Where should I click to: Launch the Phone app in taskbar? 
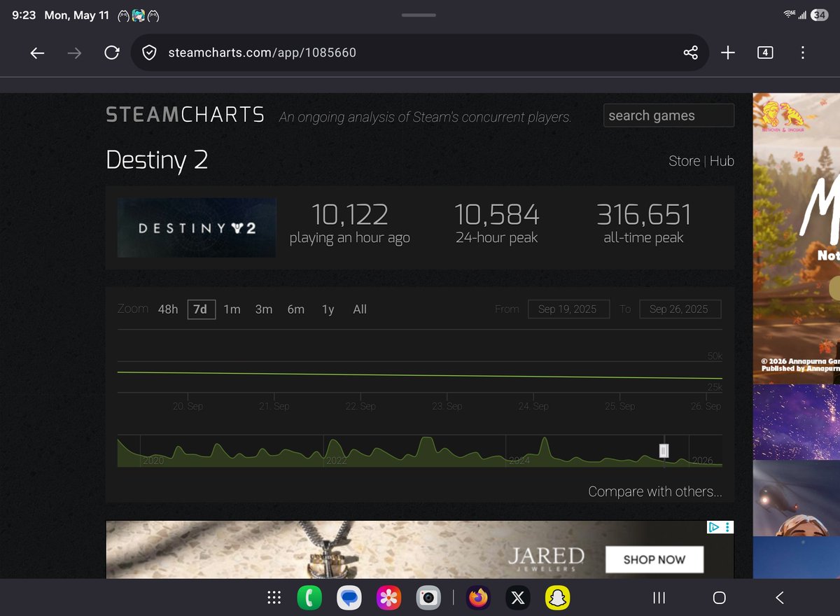tap(309, 598)
